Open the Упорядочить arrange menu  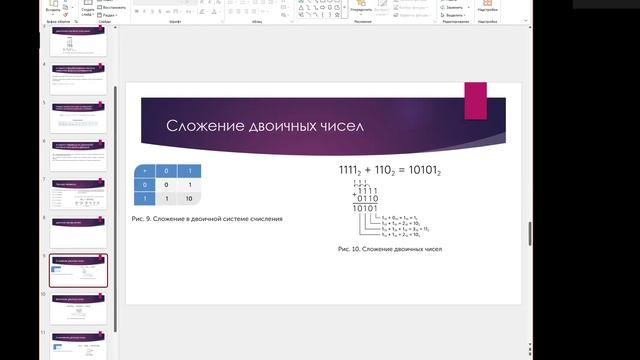coord(361,8)
